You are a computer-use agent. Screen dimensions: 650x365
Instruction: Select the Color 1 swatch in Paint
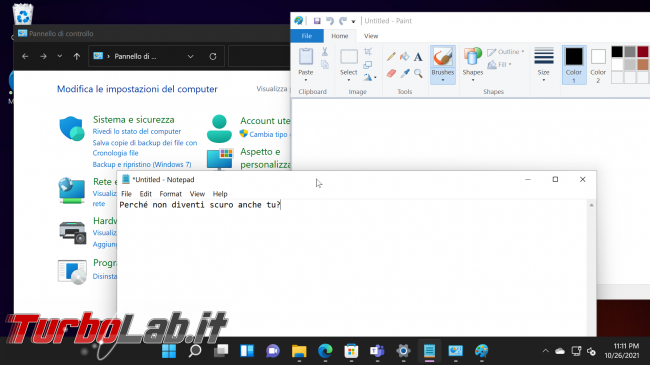point(574,65)
